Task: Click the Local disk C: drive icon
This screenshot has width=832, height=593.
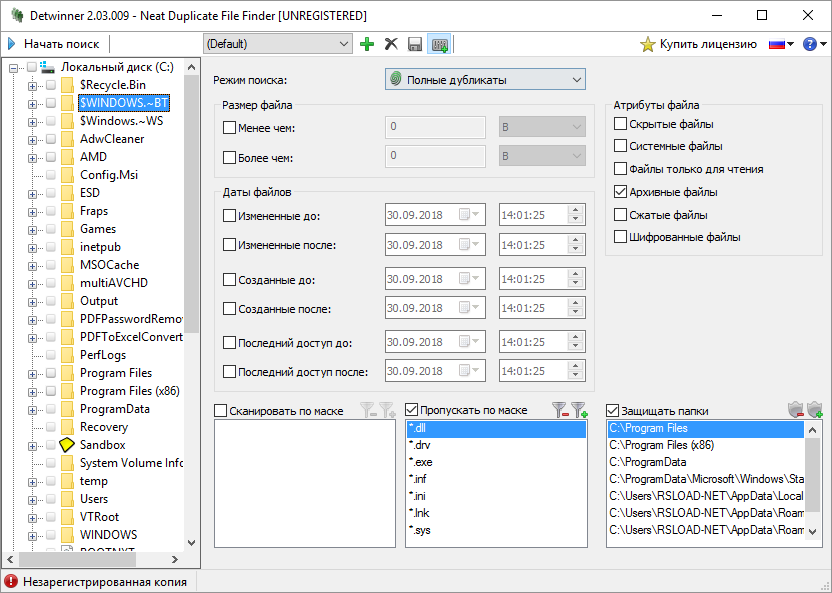Action: [x=48, y=67]
